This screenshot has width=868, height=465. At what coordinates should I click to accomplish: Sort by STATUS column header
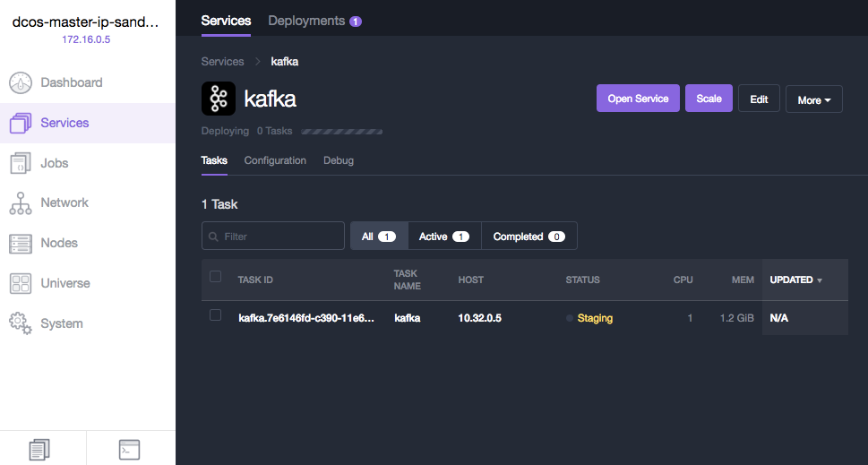click(x=582, y=280)
